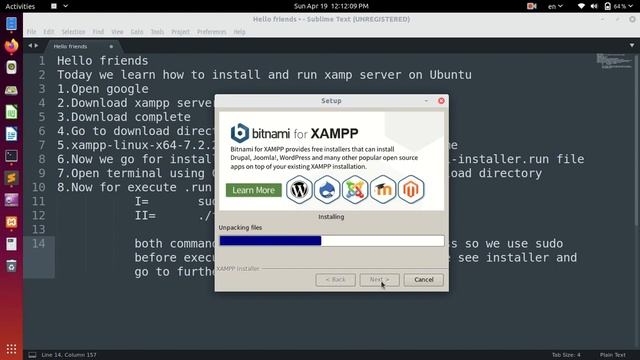Select the orange XAMPP installer dock icon

[11, 222]
